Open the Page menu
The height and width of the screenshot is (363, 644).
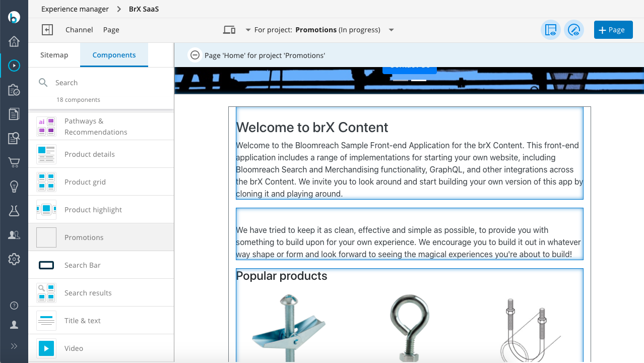point(111,30)
